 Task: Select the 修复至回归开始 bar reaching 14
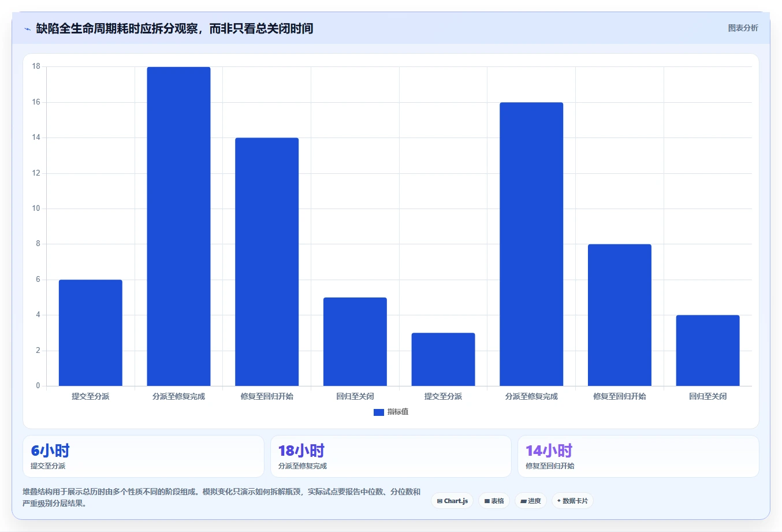click(267, 262)
